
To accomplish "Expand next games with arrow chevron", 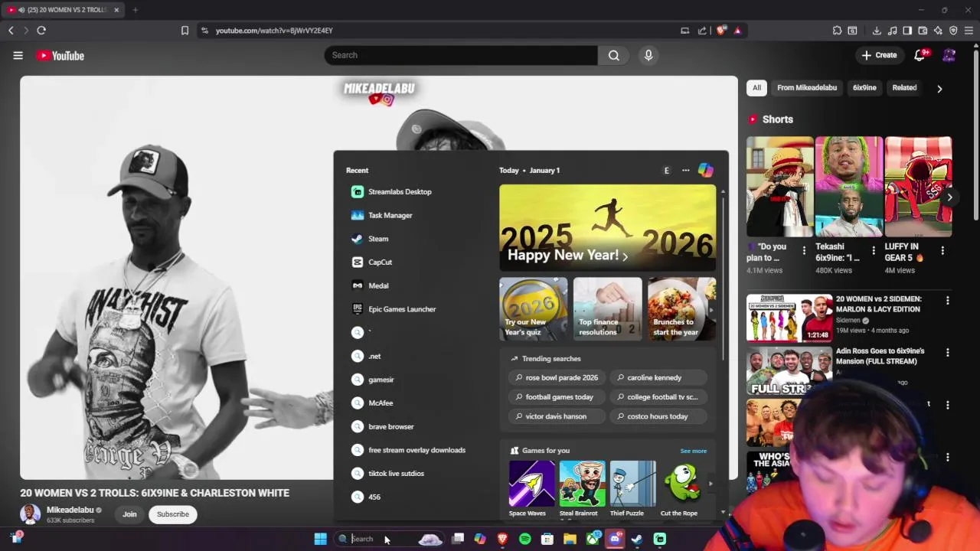I will 710,484.
